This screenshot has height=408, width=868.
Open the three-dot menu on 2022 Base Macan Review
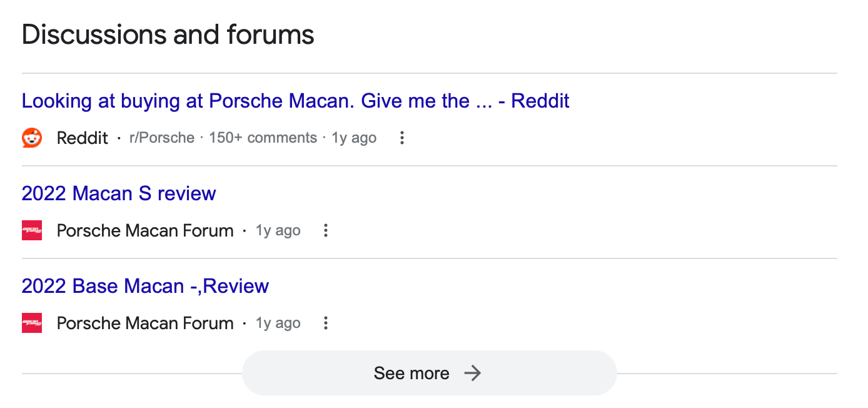click(x=325, y=323)
